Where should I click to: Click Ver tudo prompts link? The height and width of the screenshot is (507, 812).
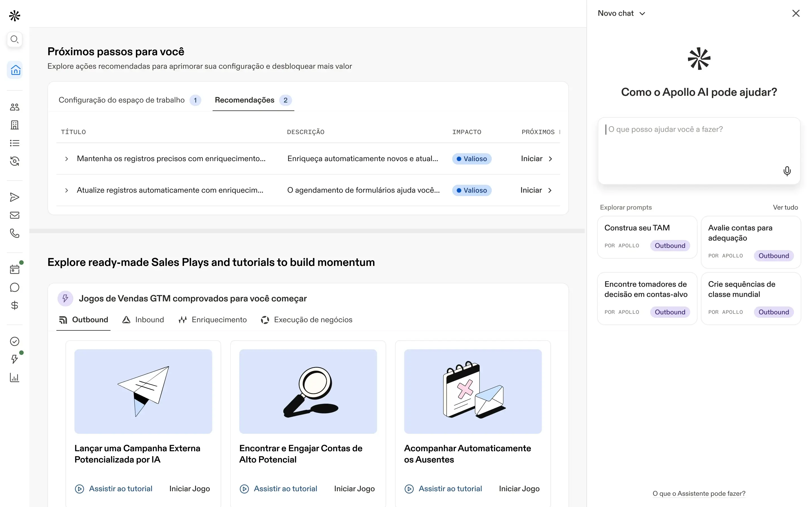(785, 207)
